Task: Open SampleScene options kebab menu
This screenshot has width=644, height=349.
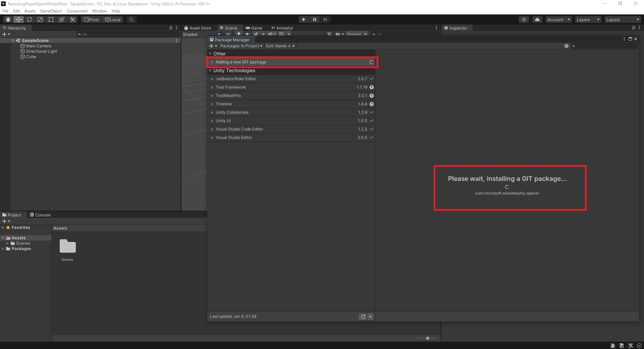Action: (x=177, y=40)
